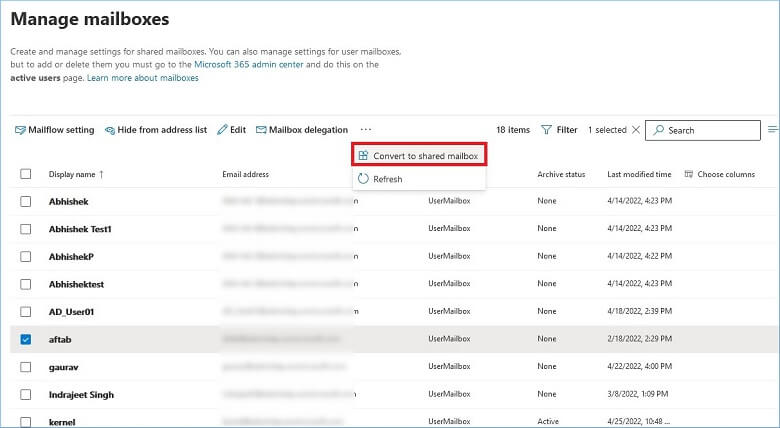The height and width of the screenshot is (428, 780).
Task: Check the box for Abhishek
Action: pyautogui.click(x=25, y=201)
